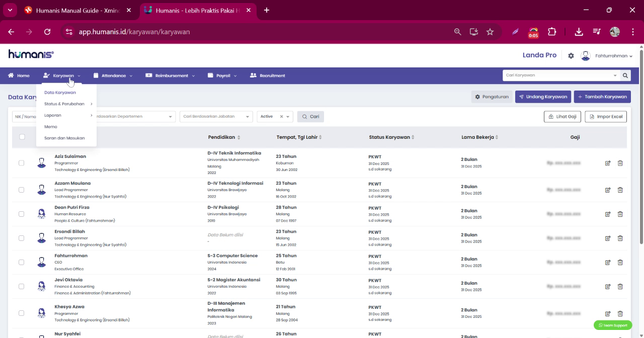
Task: Toggle select-all checkbox in table header
Action: pos(22,137)
